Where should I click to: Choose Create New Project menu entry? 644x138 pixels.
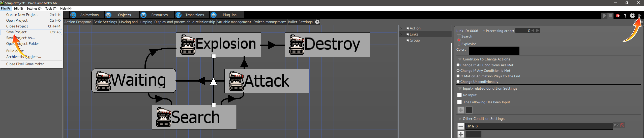[x=31, y=15]
